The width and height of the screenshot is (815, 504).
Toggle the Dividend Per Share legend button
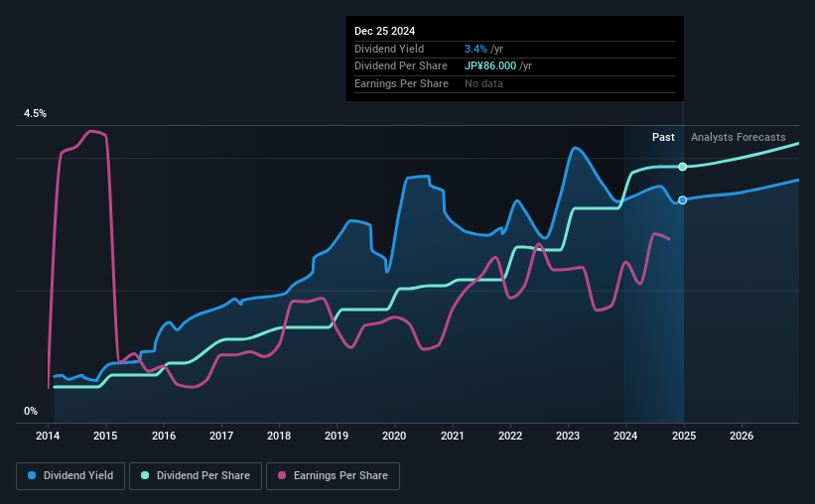pos(196,476)
